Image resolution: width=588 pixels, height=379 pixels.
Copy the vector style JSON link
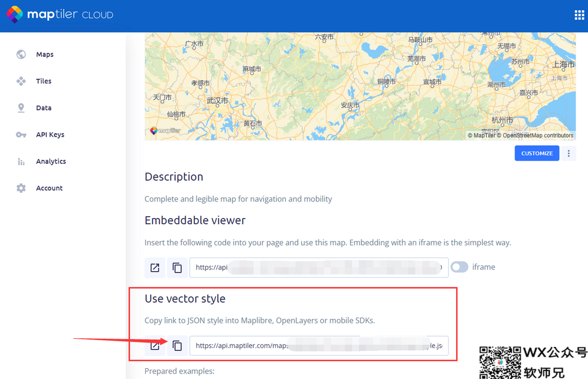coord(177,346)
